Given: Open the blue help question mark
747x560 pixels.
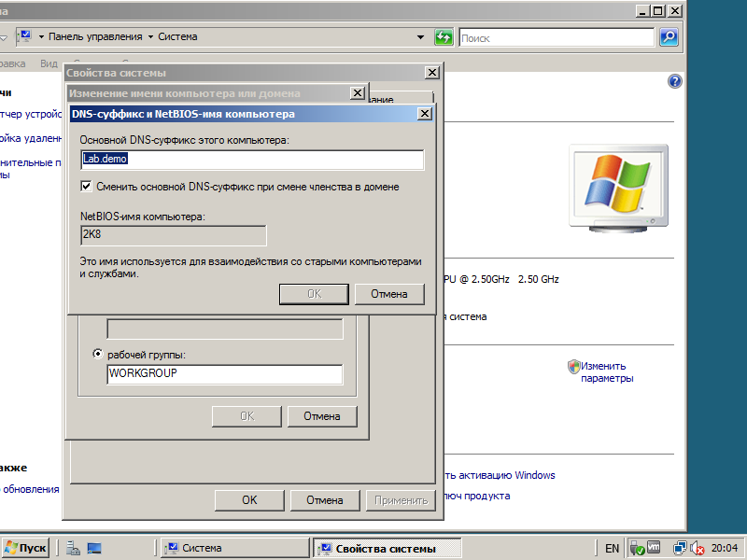Looking at the screenshot, I should pyautogui.click(x=674, y=81).
